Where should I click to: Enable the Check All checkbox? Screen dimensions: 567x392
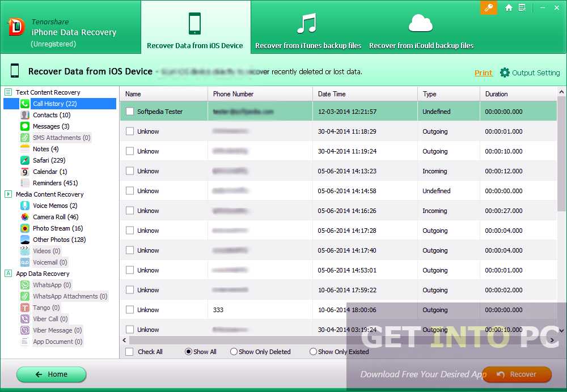pyautogui.click(x=129, y=352)
